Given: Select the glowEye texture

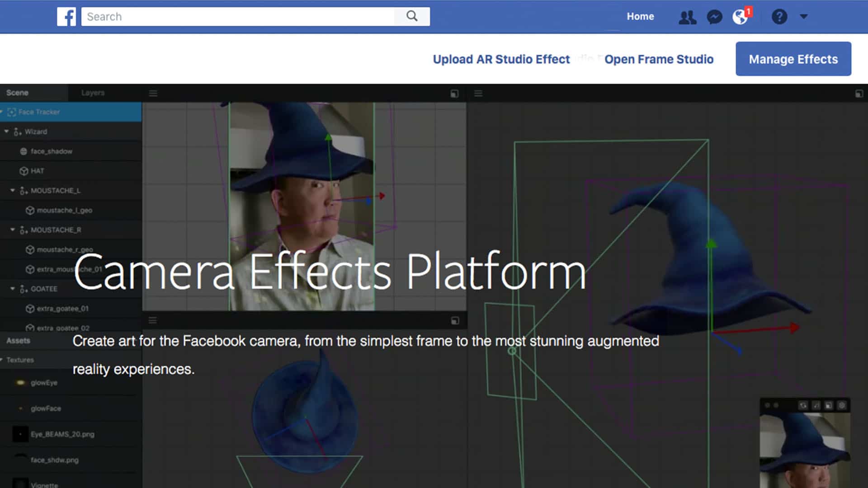Looking at the screenshot, I should point(44,383).
